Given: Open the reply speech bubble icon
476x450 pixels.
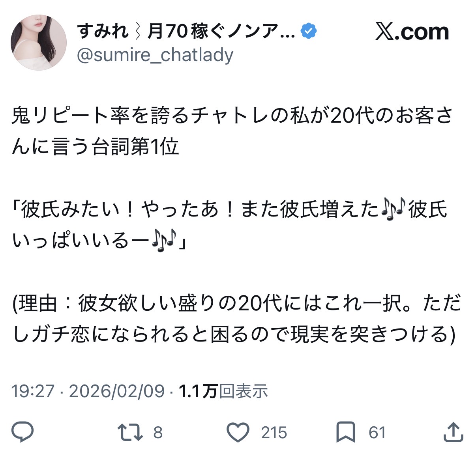Looking at the screenshot, I should [22, 432].
